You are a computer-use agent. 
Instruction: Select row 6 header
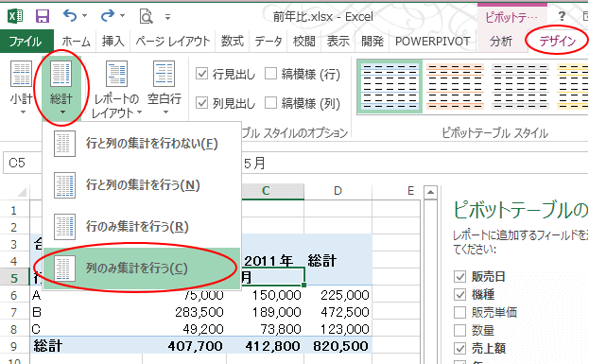click(14, 295)
